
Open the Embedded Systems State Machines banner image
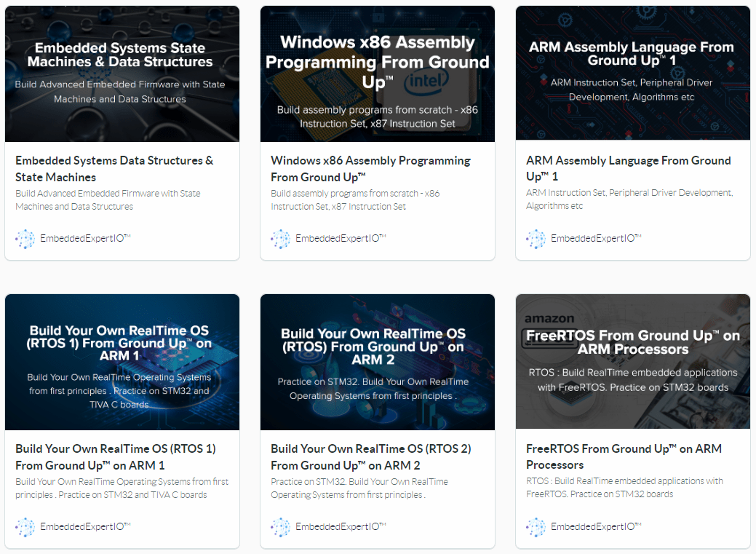122,74
